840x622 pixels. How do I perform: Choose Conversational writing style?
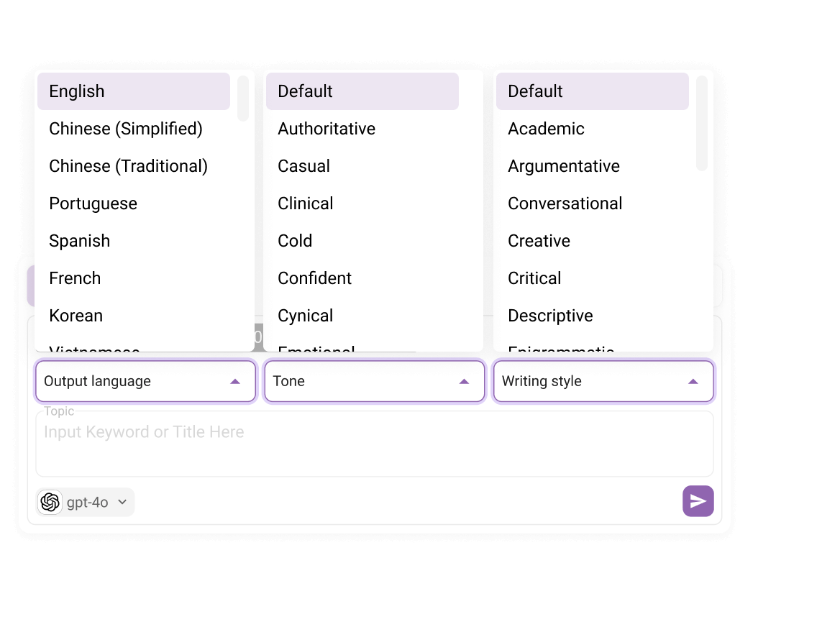pos(565,203)
